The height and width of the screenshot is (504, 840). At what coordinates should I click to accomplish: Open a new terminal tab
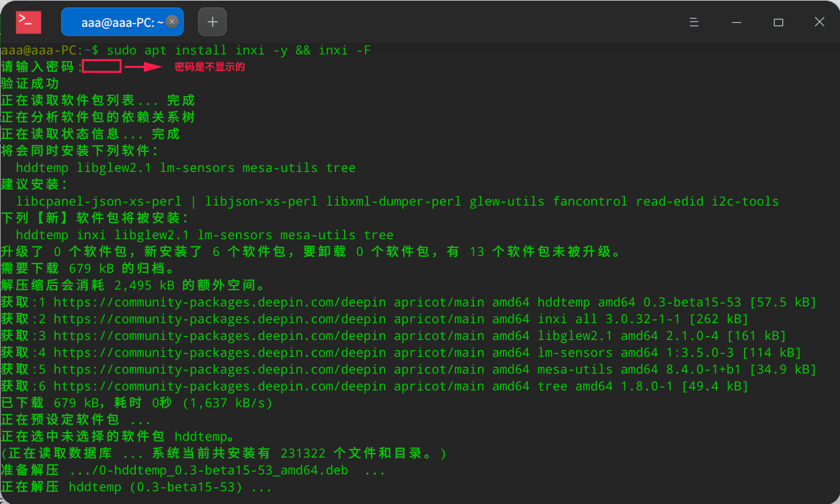212,22
